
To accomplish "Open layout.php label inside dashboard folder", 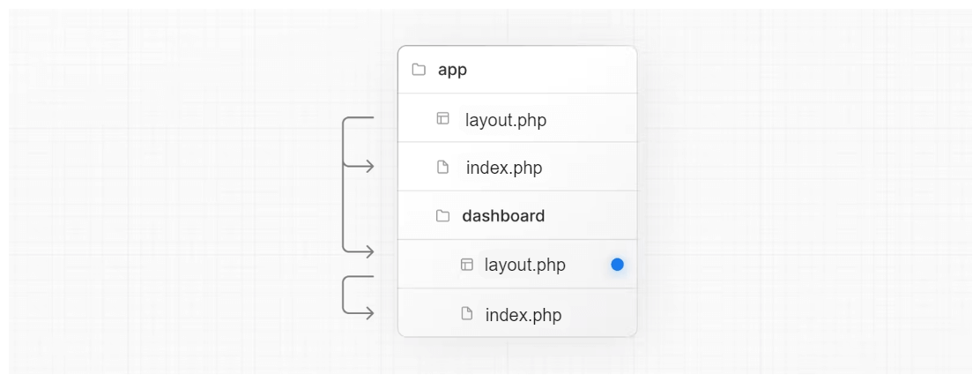I will (525, 265).
